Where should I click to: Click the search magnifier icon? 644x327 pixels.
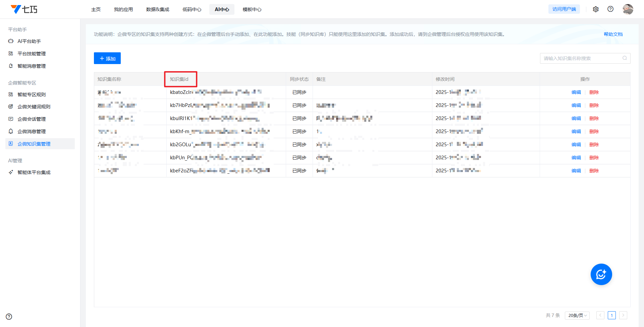point(625,58)
